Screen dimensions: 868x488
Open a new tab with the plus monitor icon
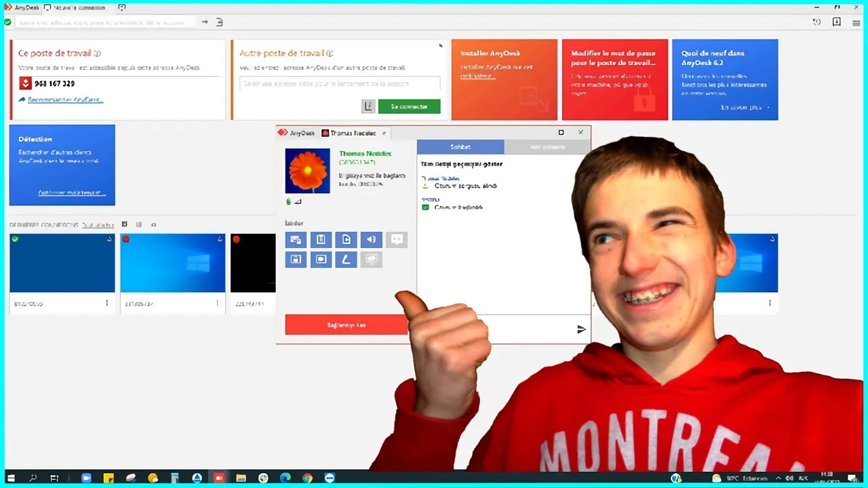(121, 7)
